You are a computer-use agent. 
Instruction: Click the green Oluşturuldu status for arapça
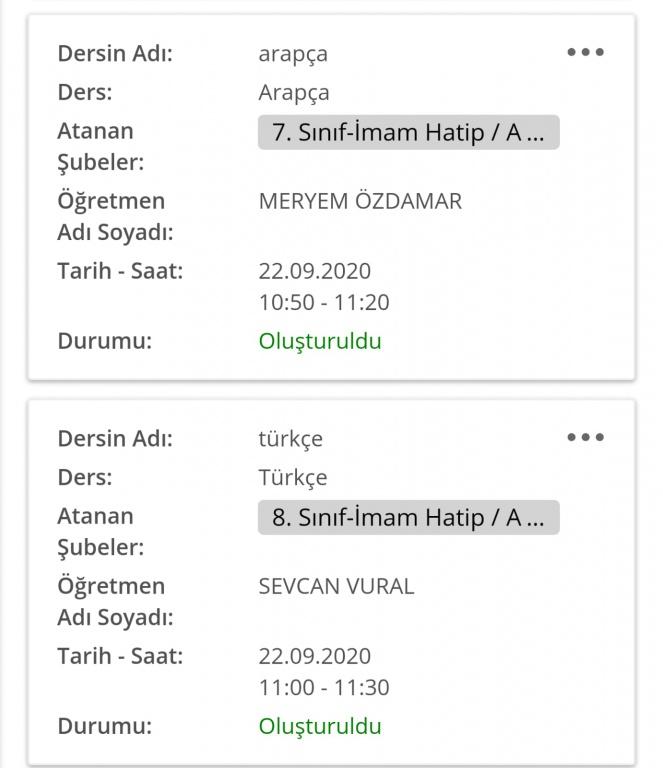pos(320,341)
